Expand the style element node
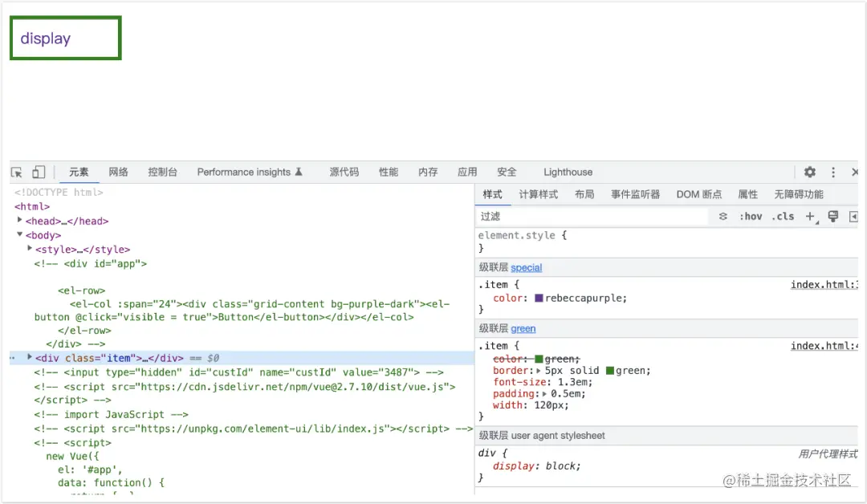The width and height of the screenshot is (867, 504). coord(30,249)
